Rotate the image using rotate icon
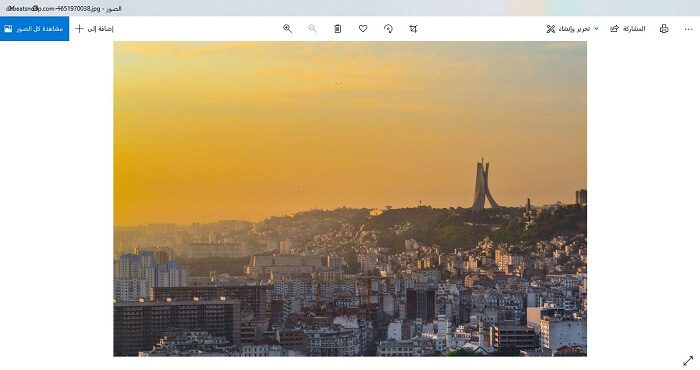The width and height of the screenshot is (700, 370). [x=388, y=29]
